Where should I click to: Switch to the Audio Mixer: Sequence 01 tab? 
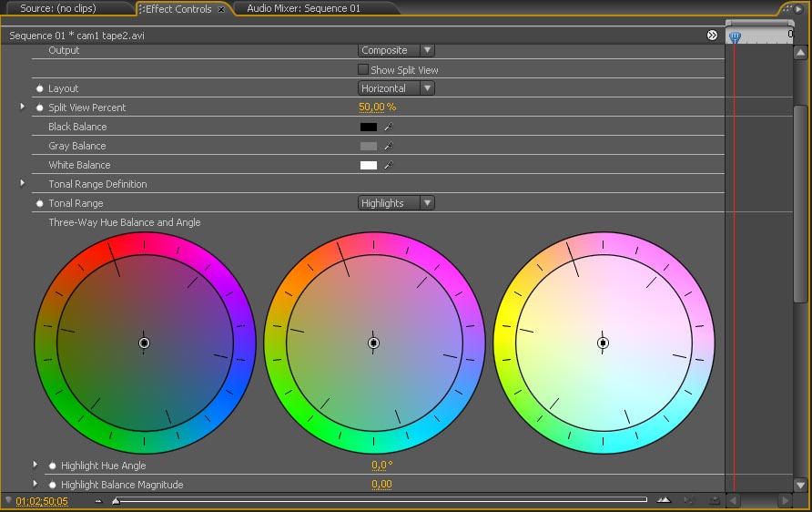click(x=303, y=8)
